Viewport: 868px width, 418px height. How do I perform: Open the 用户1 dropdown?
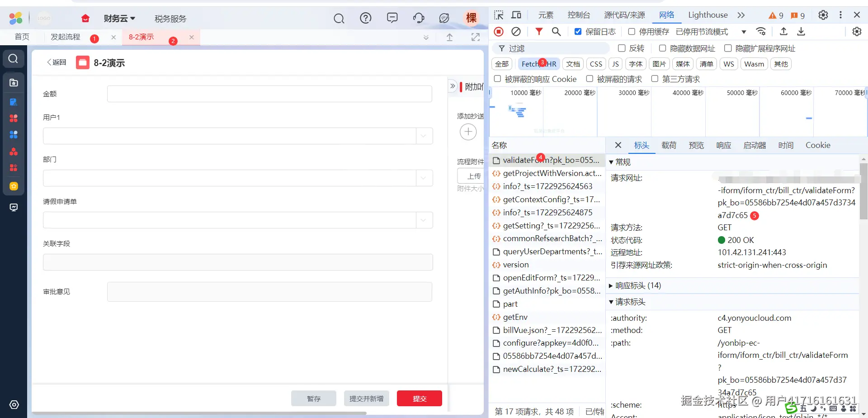tap(424, 136)
